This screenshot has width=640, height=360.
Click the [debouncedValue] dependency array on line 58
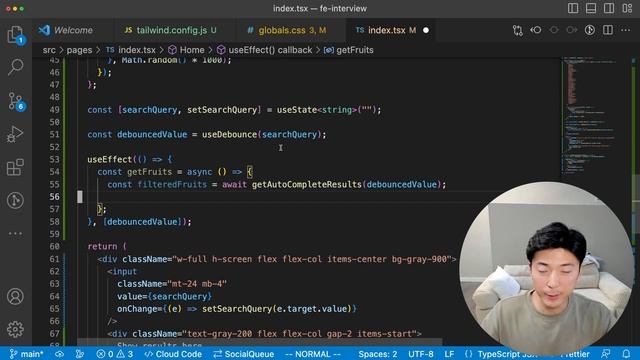[142, 222]
